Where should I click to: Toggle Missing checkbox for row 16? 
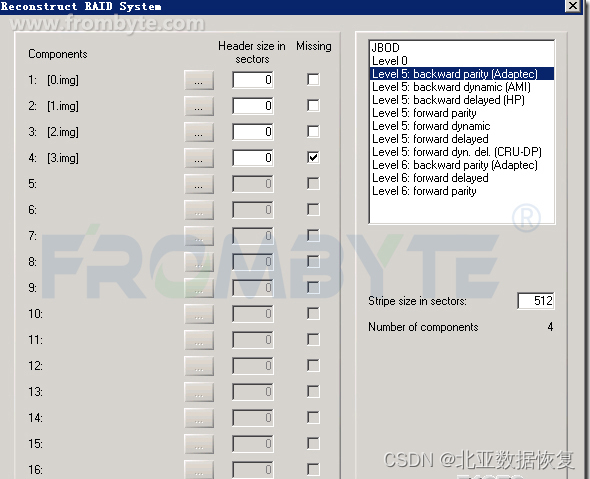click(313, 469)
